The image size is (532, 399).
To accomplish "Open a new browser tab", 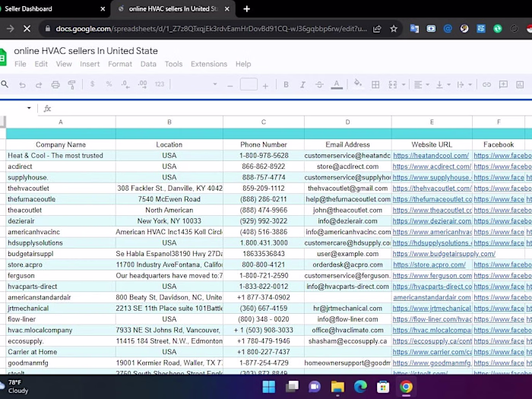I will 247,9.
